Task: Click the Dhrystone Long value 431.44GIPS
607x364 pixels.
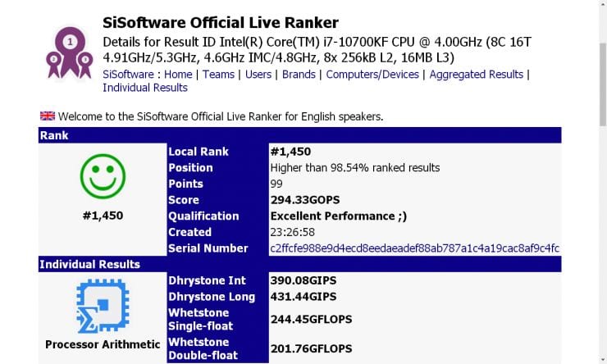Action: [303, 297]
